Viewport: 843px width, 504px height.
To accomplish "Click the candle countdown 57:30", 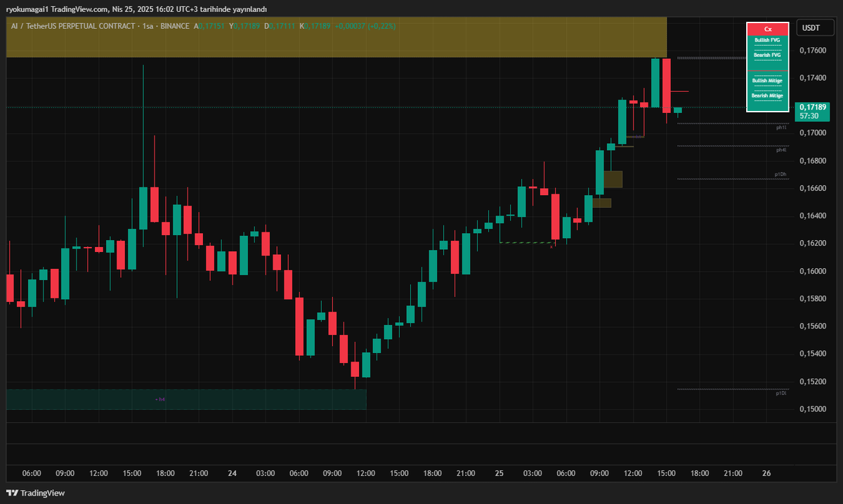I will click(809, 116).
